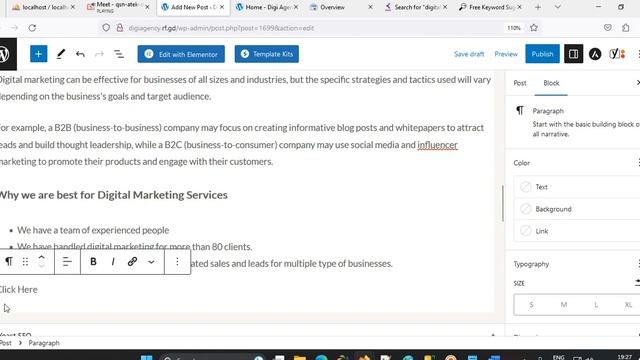This screenshot has height=360, width=640.
Task: Switch to the Block sidebar tab
Action: [551, 83]
